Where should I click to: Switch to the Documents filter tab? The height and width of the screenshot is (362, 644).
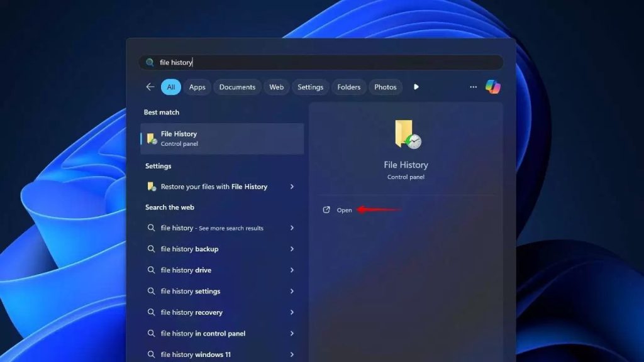tap(237, 87)
